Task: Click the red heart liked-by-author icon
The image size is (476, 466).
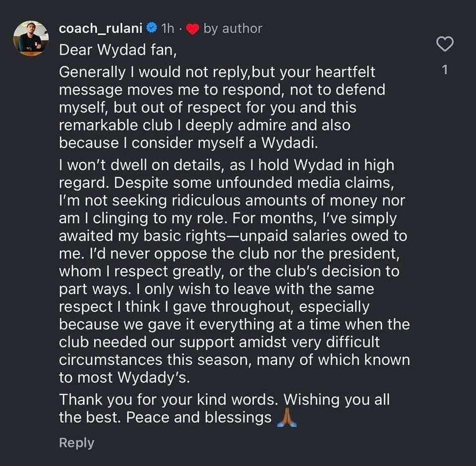Action: click(193, 29)
